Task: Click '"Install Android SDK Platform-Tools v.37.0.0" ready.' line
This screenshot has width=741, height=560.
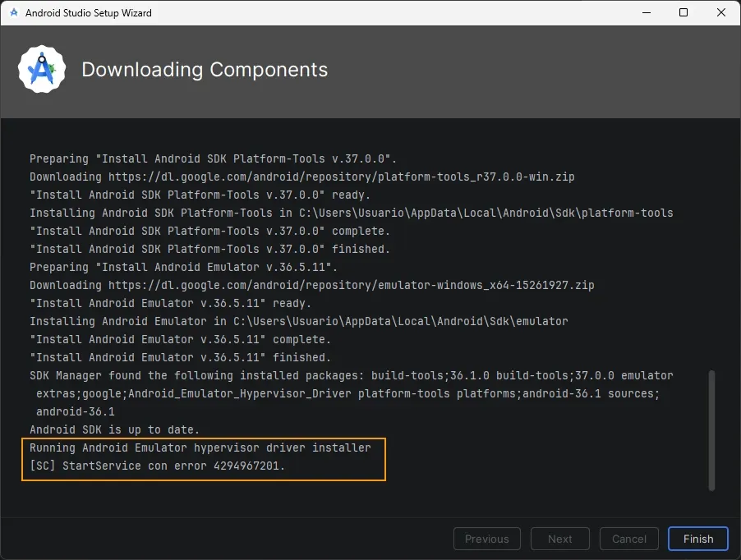Action: coord(200,195)
